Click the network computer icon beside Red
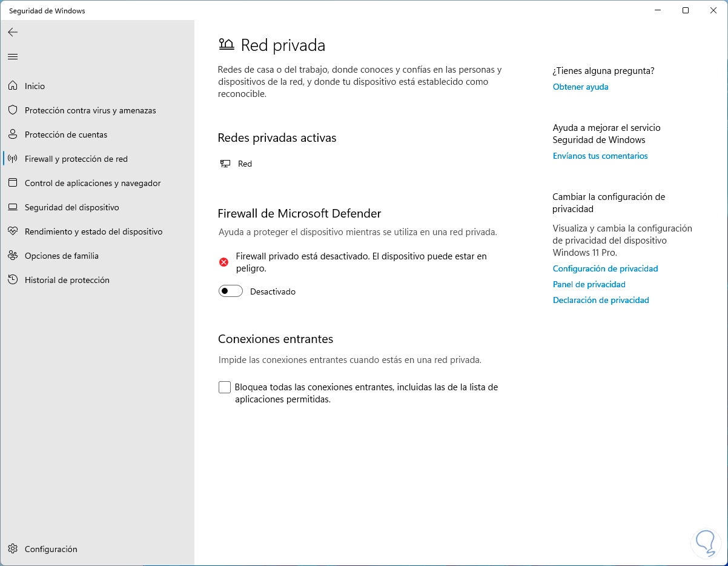This screenshot has height=566, width=728. click(x=225, y=164)
